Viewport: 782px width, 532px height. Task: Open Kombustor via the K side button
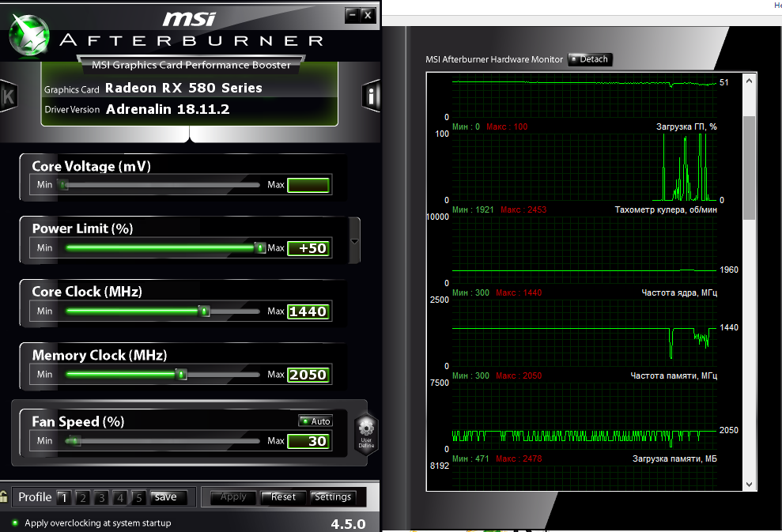tap(9, 95)
